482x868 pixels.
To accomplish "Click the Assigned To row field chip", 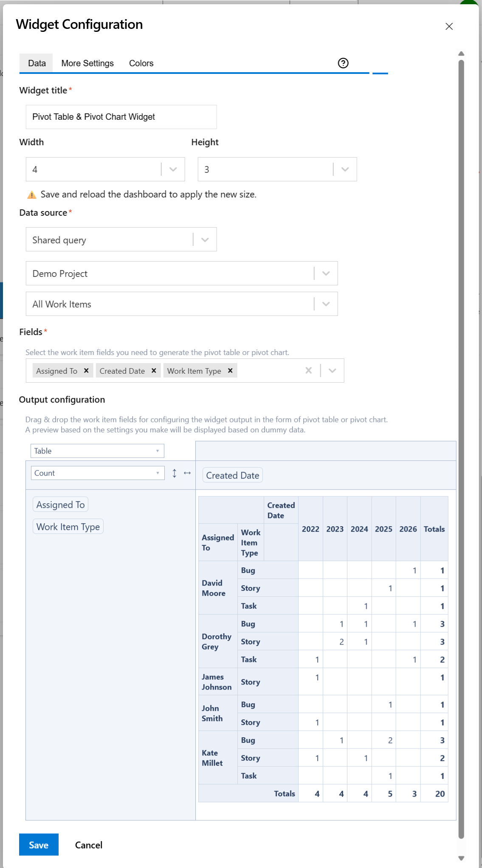I will 60,504.
